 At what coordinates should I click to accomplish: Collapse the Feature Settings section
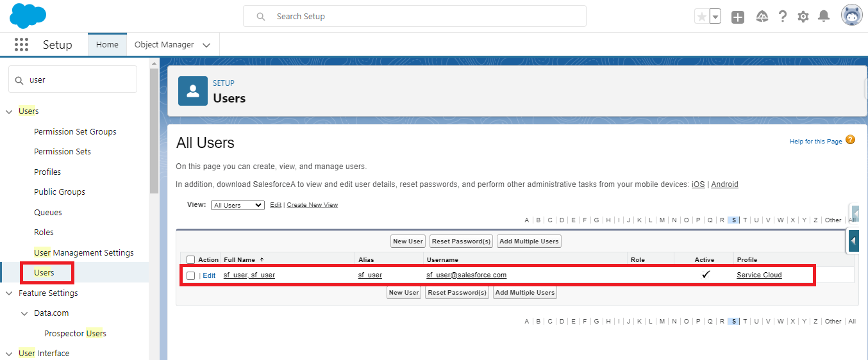pos(9,293)
